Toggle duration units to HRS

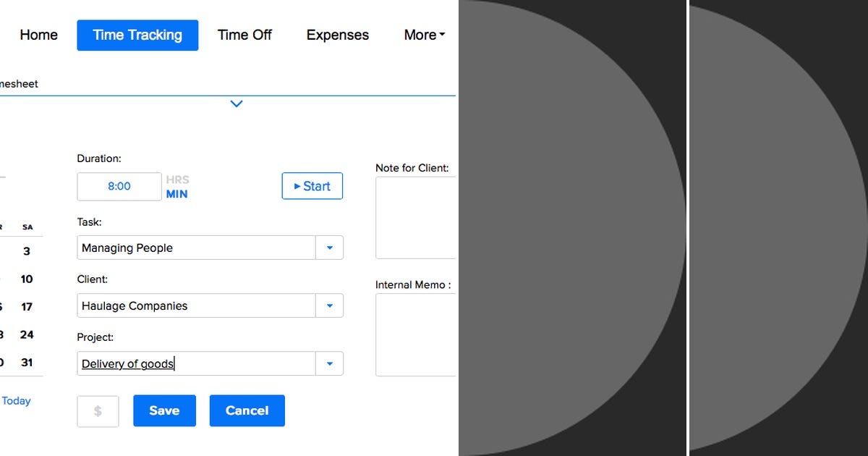(x=177, y=180)
